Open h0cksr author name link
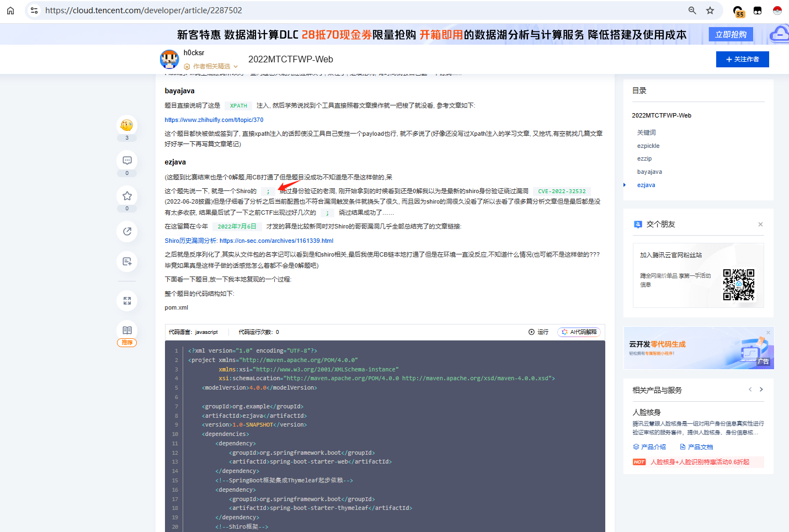 pyautogui.click(x=194, y=53)
